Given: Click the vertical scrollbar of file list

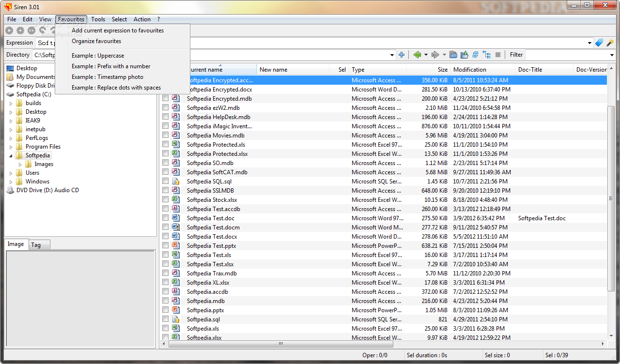Looking at the screenshot, I should point(611,198).
